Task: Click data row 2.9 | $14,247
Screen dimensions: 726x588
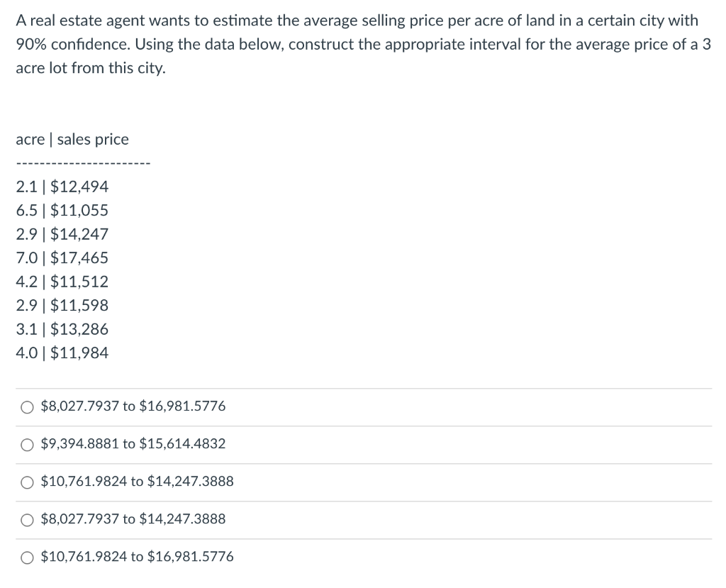Action: pos(62,234)
